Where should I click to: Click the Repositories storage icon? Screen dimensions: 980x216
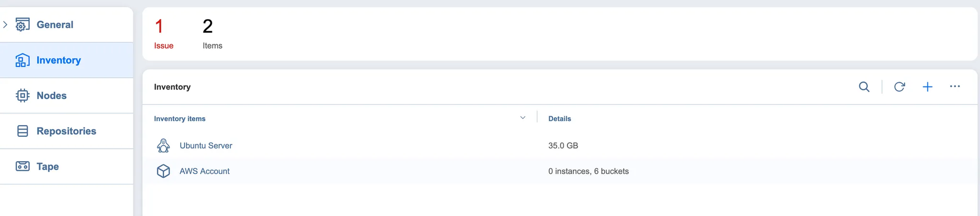(23, 131)
